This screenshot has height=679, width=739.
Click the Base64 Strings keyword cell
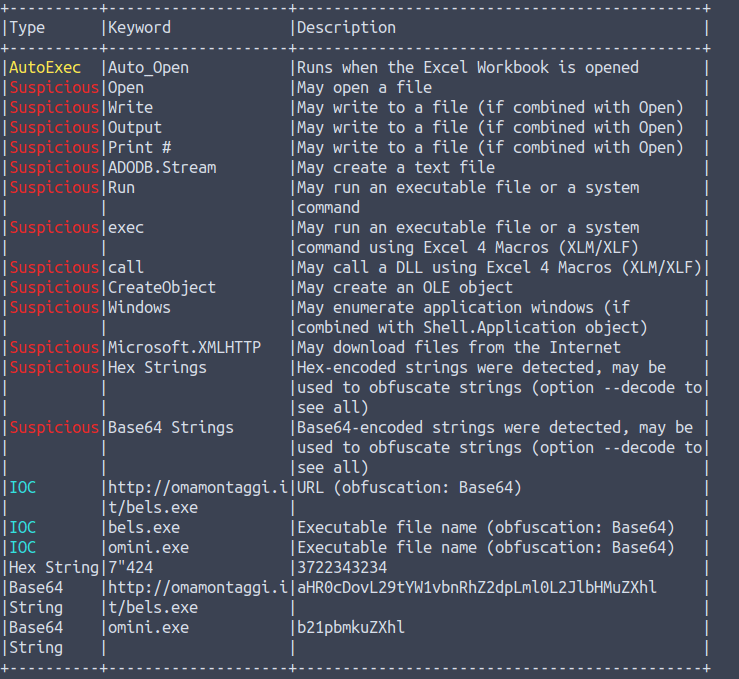pyautogui.click(x=170, y=428)
